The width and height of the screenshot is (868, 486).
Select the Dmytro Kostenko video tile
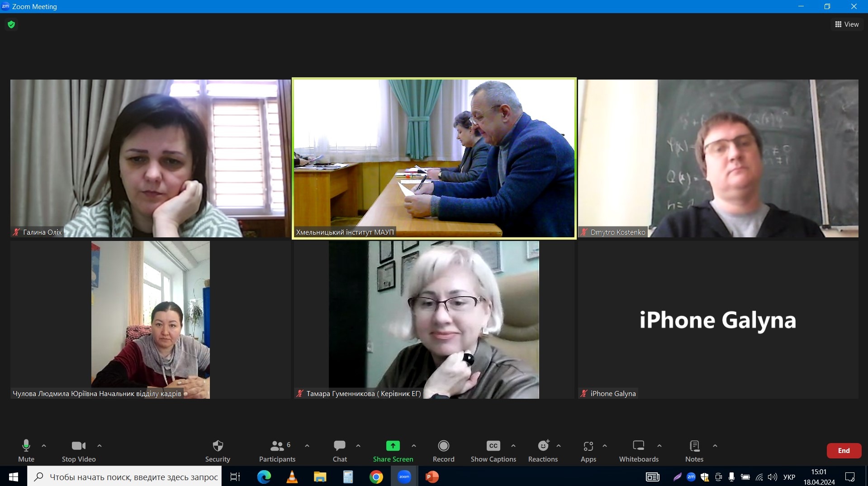tap(718, 158)
